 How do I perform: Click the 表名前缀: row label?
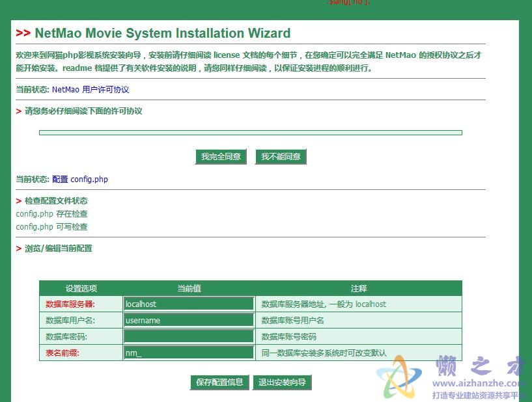(62, 353)
